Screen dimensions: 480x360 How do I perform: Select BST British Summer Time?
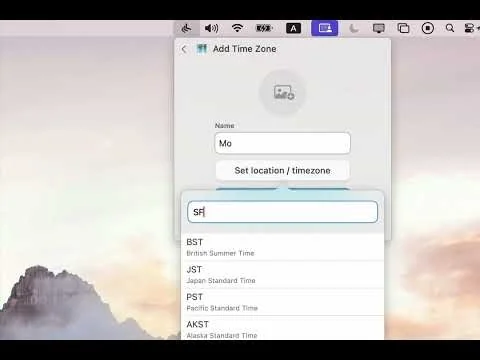click(x=283, y=247)
